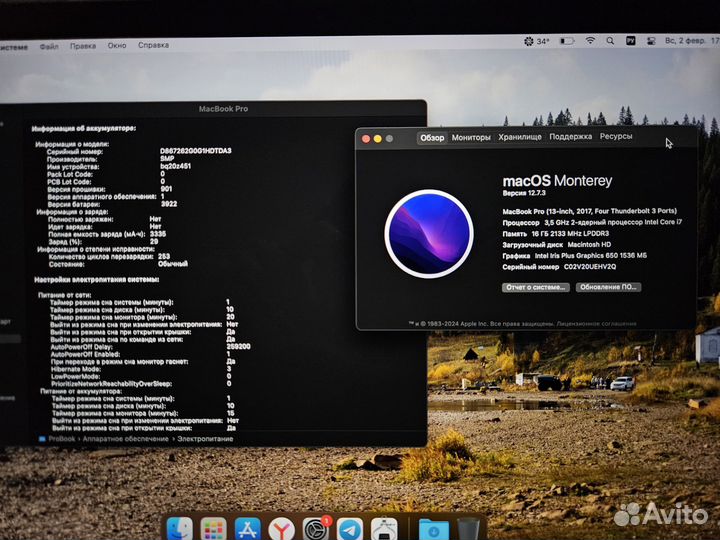Click the 3,5 GHz Intel Core i7 processor text

coord(613,222)
